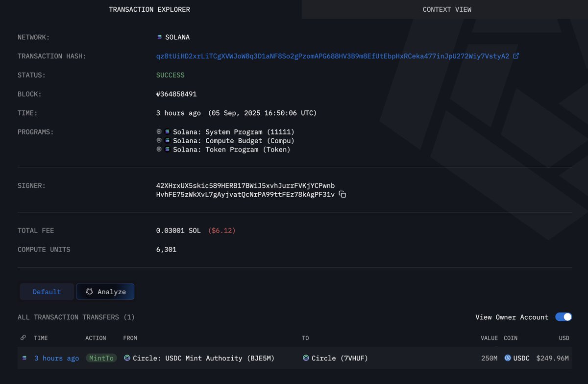The image size is (588, 384).
Task: Click the compute units value 6,301
Action: [x=166, y=250]
